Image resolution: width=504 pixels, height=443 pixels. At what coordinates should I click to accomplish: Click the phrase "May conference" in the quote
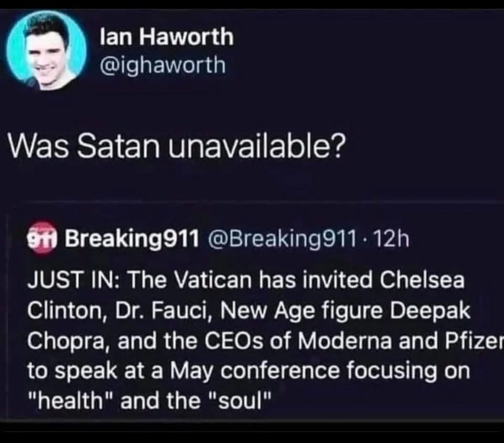tap(243, 370)
